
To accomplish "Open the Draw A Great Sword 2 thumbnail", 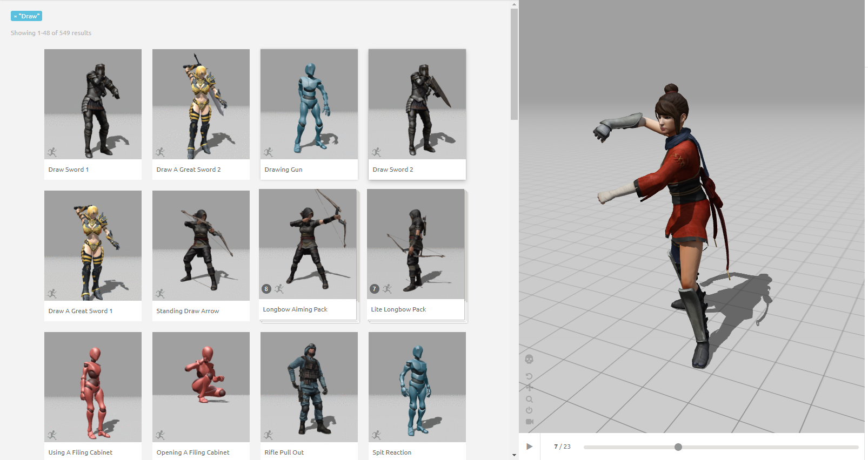I will click(201, 104).
